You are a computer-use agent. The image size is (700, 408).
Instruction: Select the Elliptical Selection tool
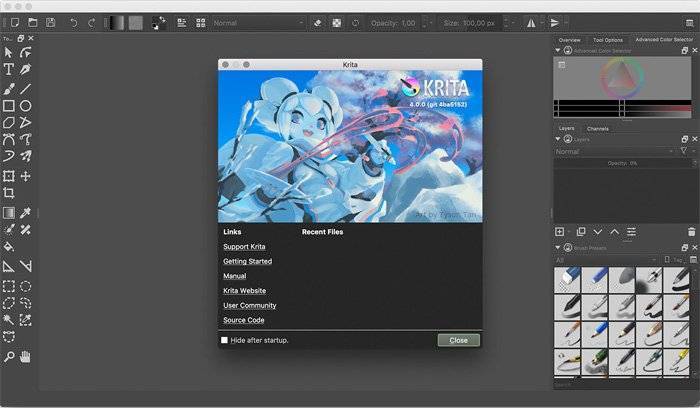(25, 286)
